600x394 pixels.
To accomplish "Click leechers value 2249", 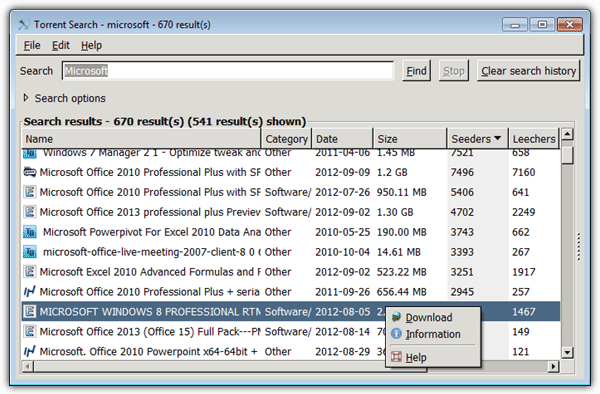I will (x=523, y=212).
